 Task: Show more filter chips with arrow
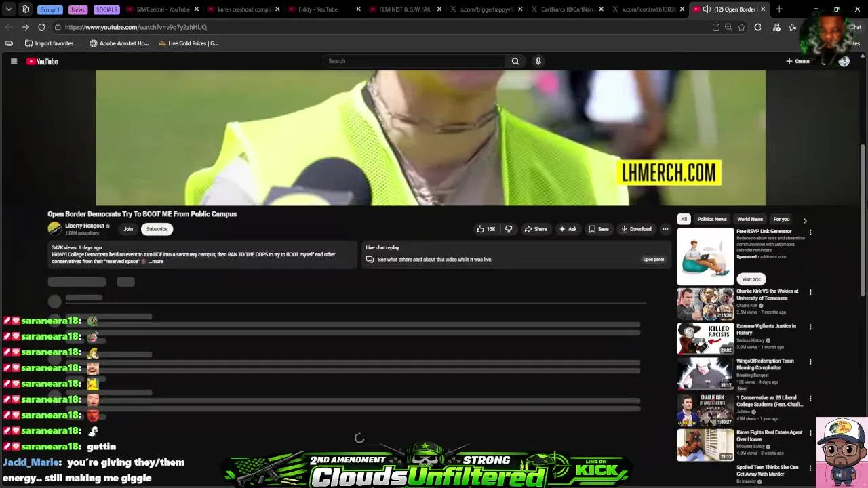tap(805, 220)
